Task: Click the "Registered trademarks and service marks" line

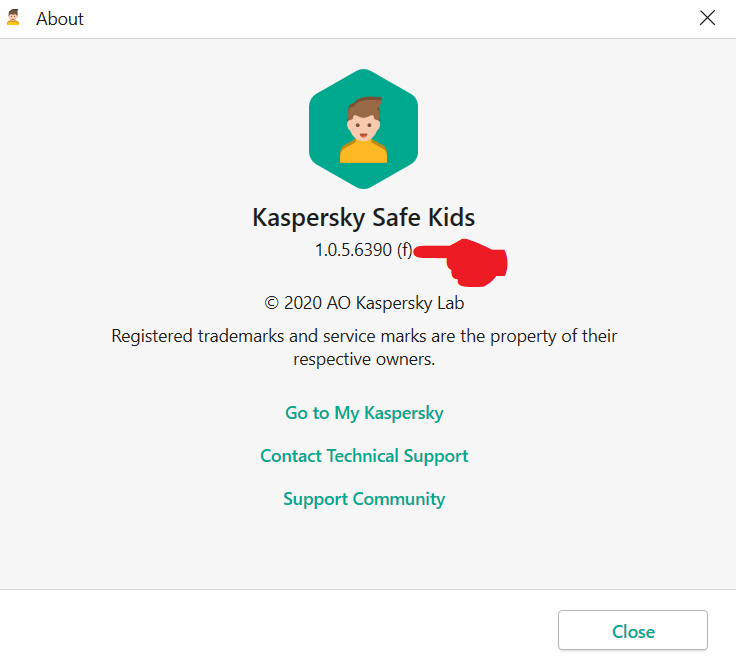Action: [x=364, y=335]
